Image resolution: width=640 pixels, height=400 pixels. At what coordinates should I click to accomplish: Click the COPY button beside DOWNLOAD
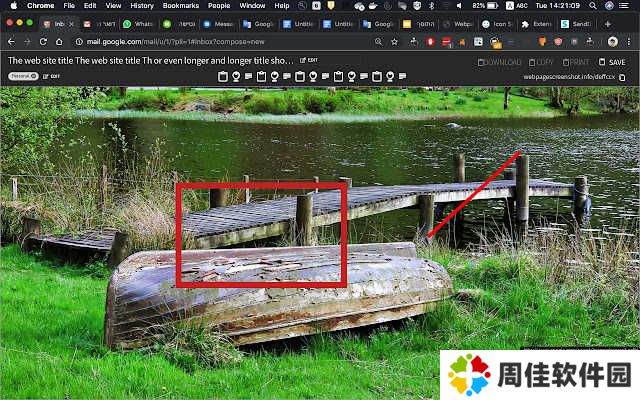coord(541,62)
